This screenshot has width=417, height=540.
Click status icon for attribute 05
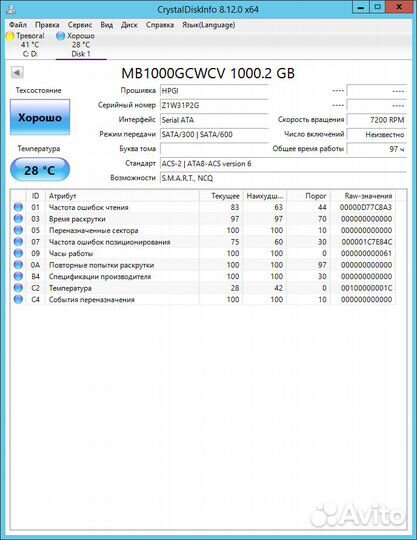tap(18, 230)
